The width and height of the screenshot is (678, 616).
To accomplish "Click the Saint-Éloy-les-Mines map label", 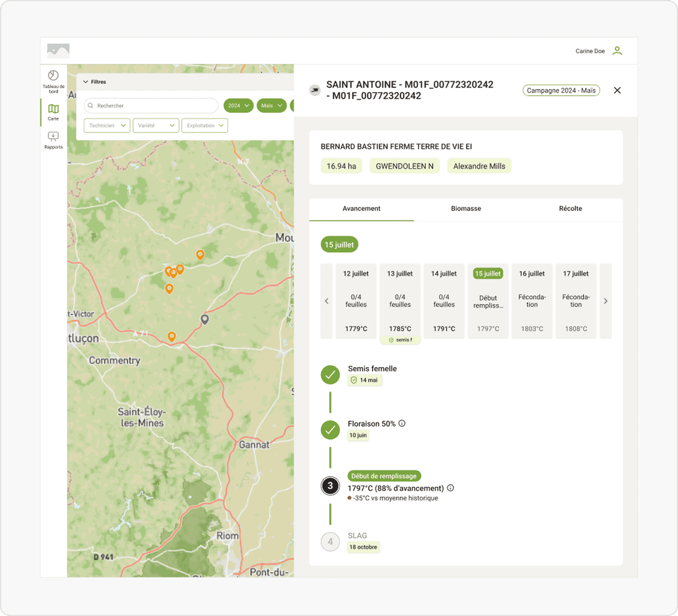I will [x=142, y=417].
